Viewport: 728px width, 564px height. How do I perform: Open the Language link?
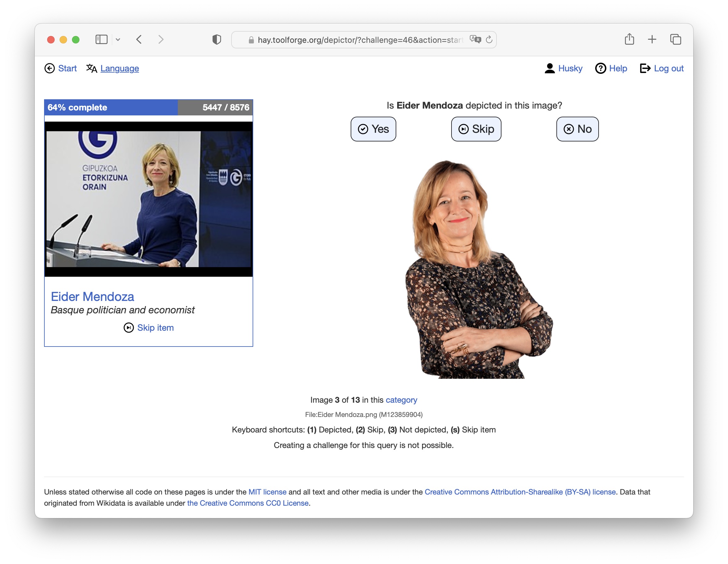[120, 68]
